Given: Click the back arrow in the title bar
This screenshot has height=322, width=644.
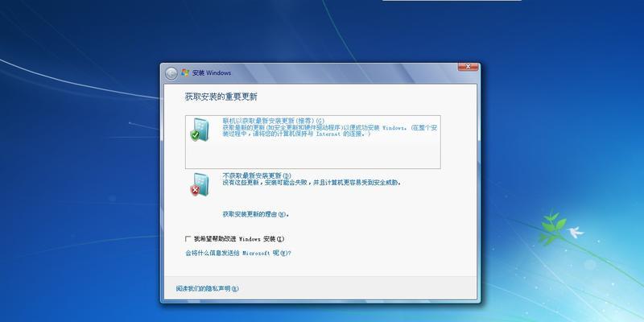Looking at the screenshot, I should click(171, 73).
